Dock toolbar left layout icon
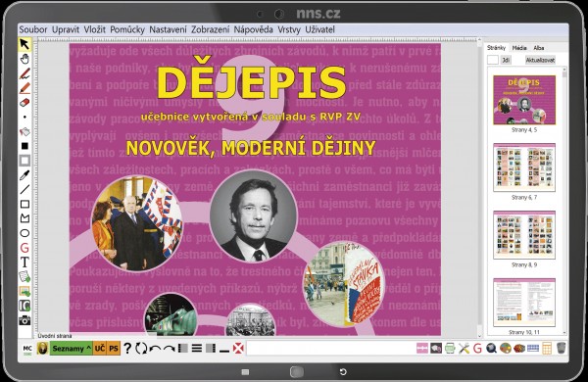The height and width of the screenshot is (382, 588). [x=183, y=349]
